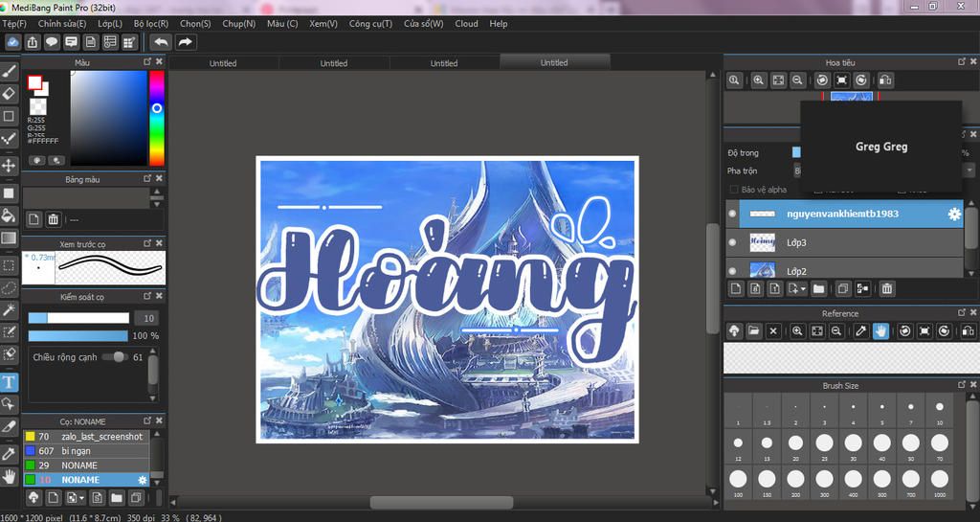
Task: Open the Help menu
Action: [x=498, y=24]
